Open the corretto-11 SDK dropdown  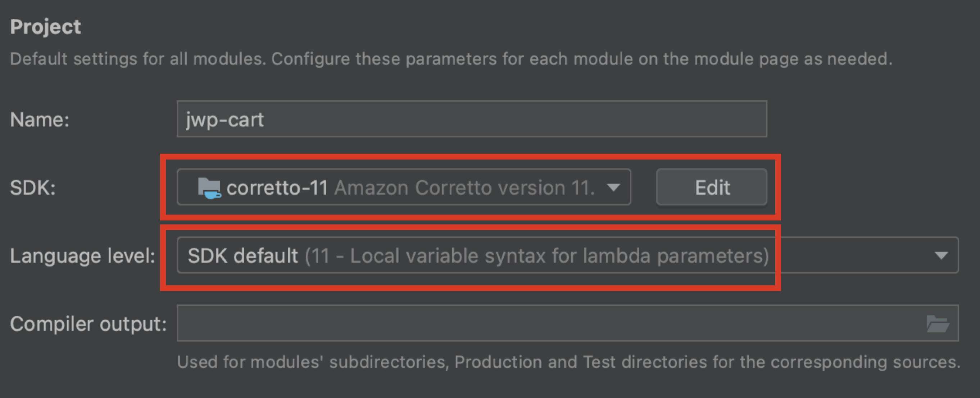(403, 187)
